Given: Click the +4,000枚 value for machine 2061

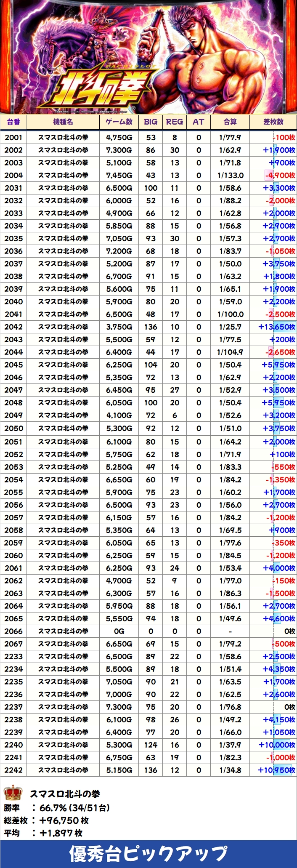Looking at the screenshot, I should [279, 568].
